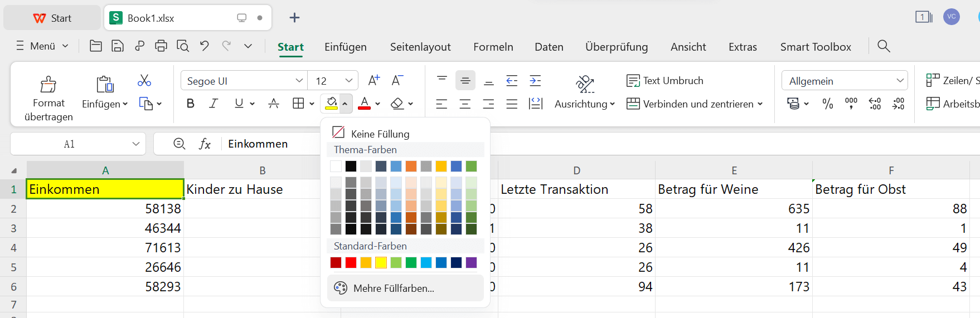The height and width of the screenshot is (318, 980).
Task: Open the Formeln ribbon tab
Action: (493, 47)
